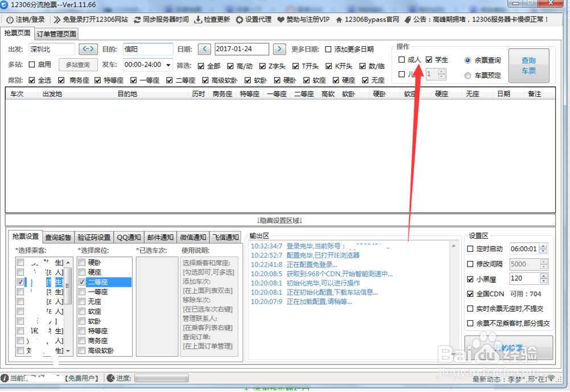Click the progress bar in status bar
This screenshot has width=570, height=392.
click(x=161, y=378)
